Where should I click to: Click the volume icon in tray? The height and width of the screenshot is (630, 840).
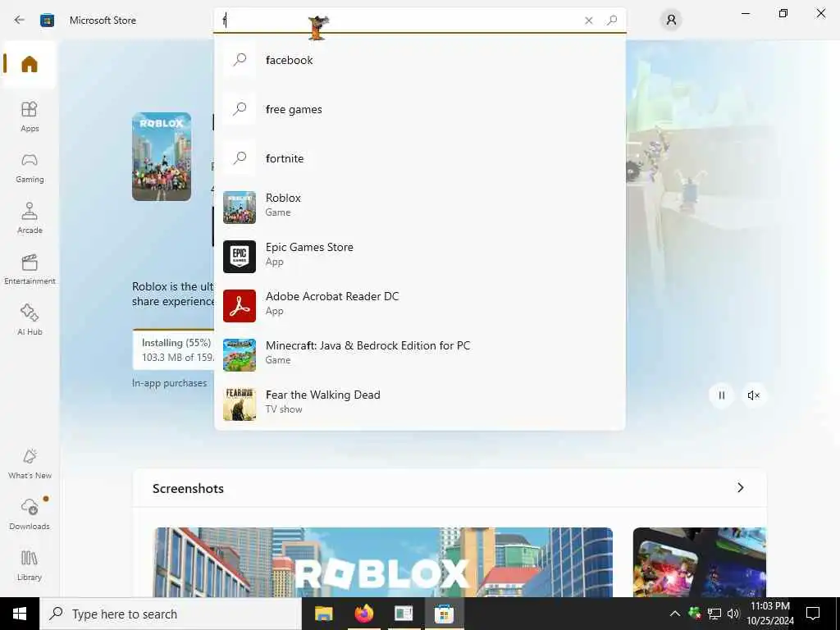point(733,614)
